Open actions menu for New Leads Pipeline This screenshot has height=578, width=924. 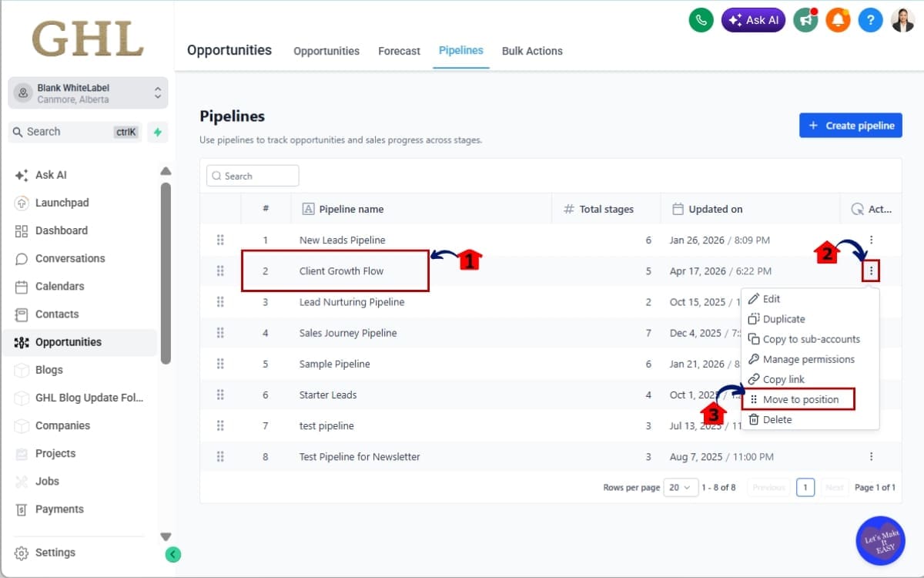(x=871, y=240)
